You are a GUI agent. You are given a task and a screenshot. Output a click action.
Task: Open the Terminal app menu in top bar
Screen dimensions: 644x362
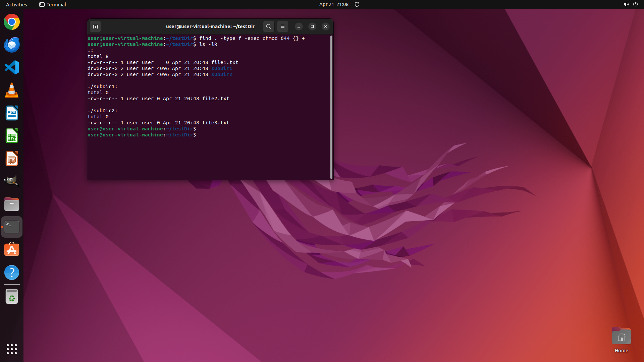coord(53,4)
